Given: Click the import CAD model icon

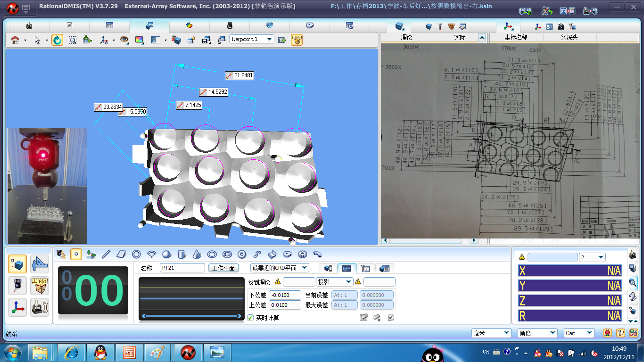Looking at the screenshot, I should (87, 40).
